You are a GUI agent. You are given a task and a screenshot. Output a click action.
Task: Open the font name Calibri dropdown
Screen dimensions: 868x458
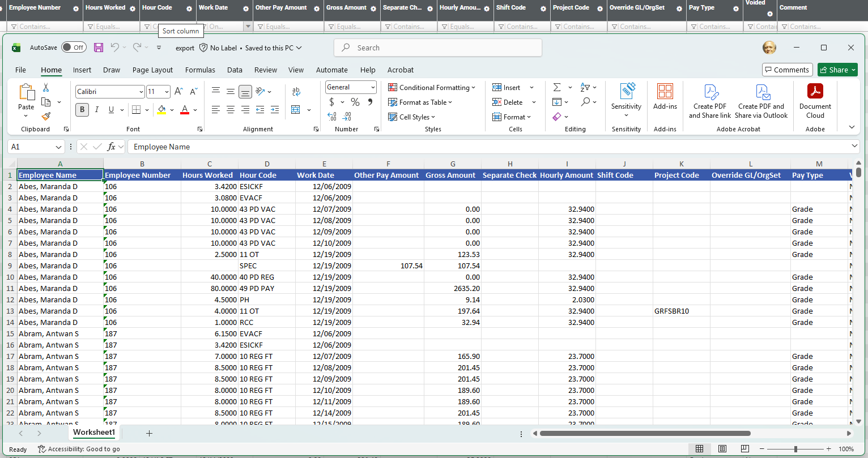(110, 92)
